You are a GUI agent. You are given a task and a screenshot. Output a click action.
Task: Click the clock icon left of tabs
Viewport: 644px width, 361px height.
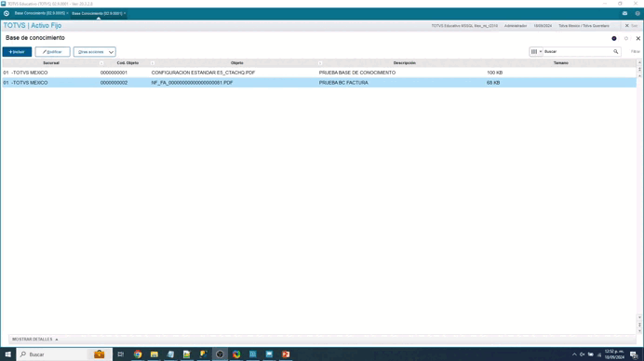[x=7, y=13]
